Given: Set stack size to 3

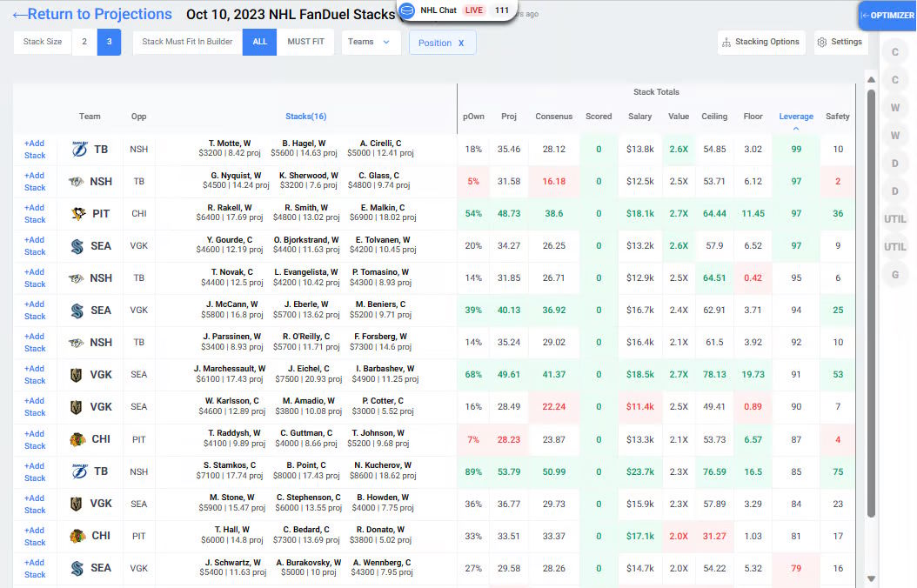Looking at the screenshot, I should point(109,42).
